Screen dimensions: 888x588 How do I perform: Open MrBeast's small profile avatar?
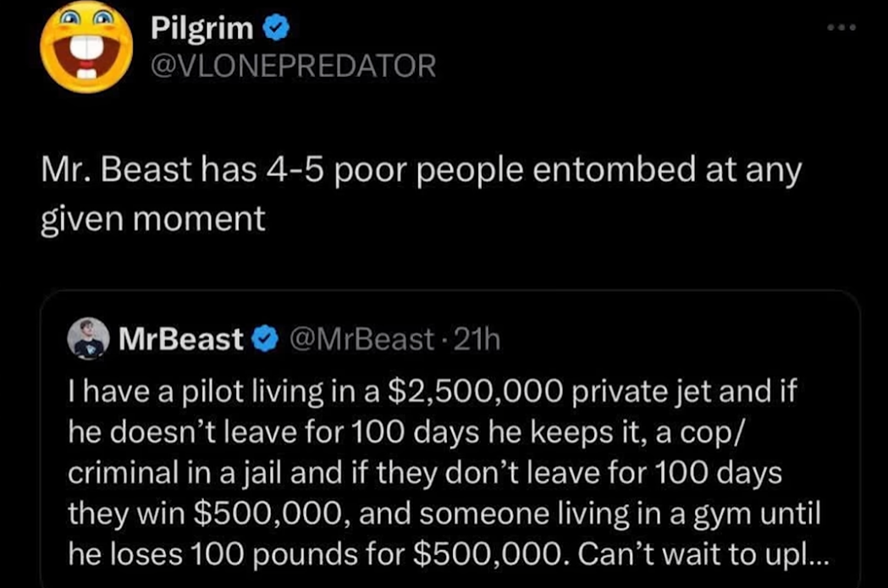coord(89,340)
